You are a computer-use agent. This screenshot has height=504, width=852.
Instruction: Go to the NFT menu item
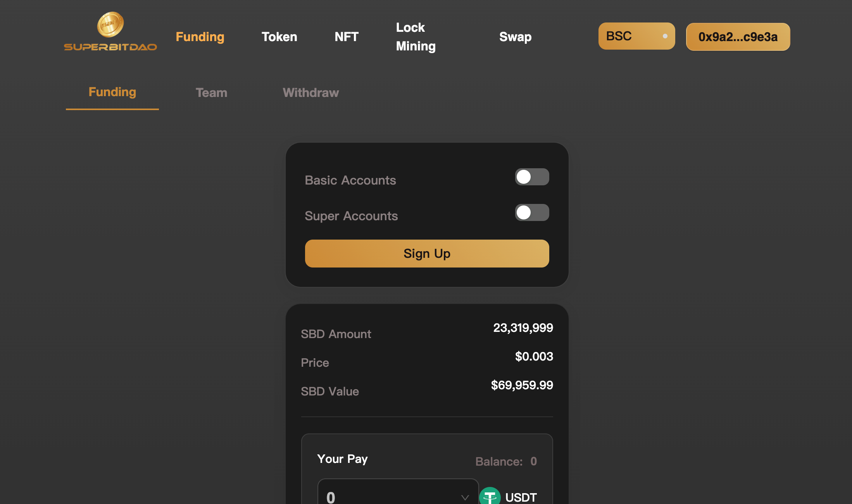click(346, 37)
